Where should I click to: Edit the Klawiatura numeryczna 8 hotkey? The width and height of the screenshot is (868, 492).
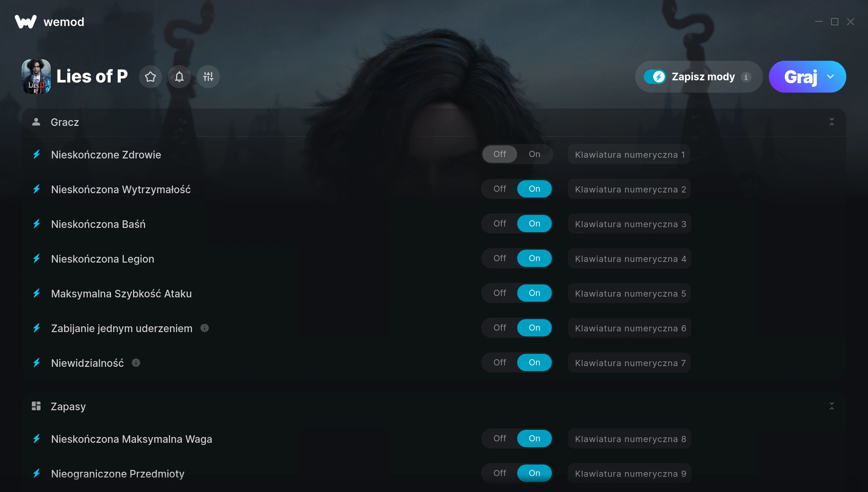coord(629,439)
